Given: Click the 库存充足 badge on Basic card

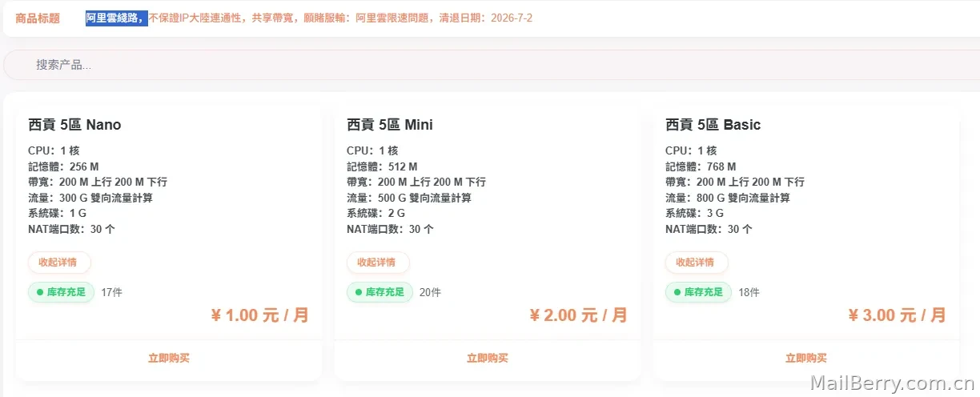Looking at the screenshot, I should click(699, 292).
